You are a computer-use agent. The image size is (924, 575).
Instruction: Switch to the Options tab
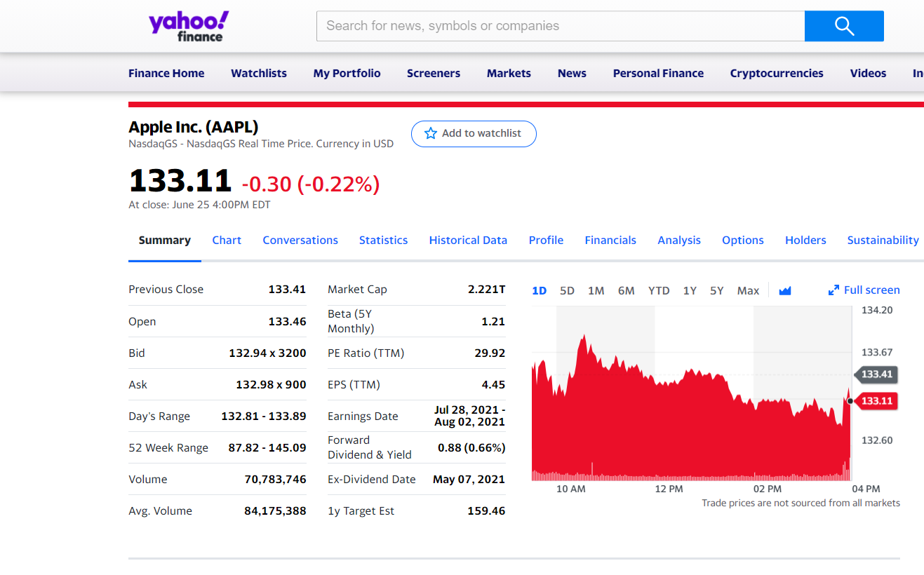pyautogui.click(x=743, y=240)
